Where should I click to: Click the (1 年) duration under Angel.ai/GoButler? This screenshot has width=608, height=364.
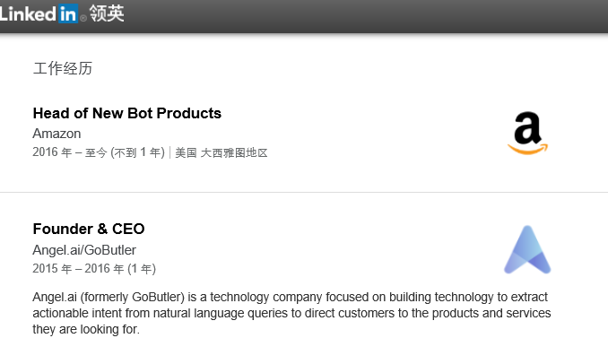138,269
